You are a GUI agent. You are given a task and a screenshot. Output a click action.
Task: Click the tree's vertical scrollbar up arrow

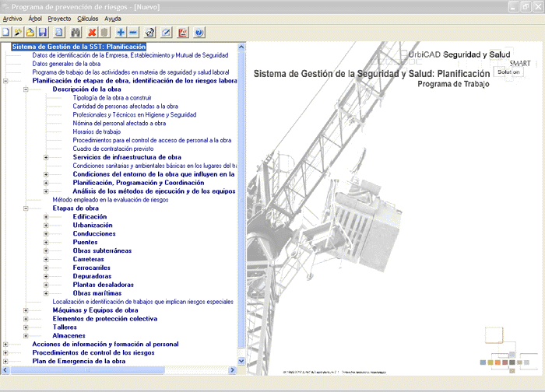[x=241, y=47]
